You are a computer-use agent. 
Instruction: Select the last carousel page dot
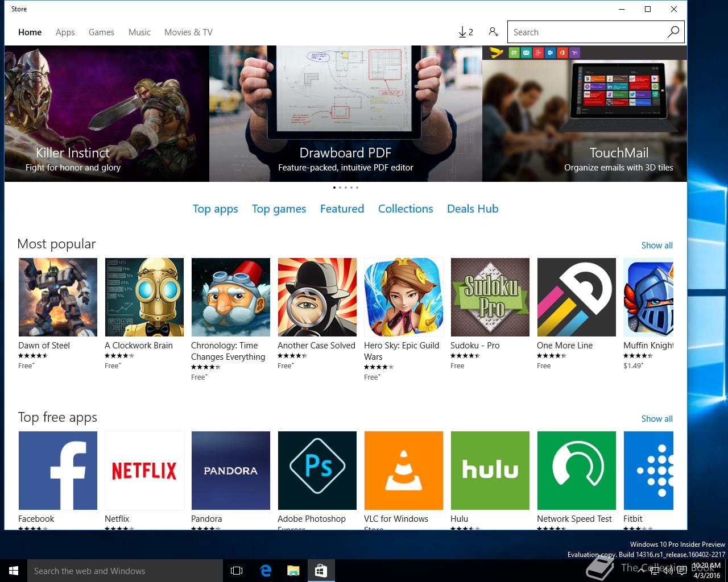pyautogui.click(x=357, y=188)
